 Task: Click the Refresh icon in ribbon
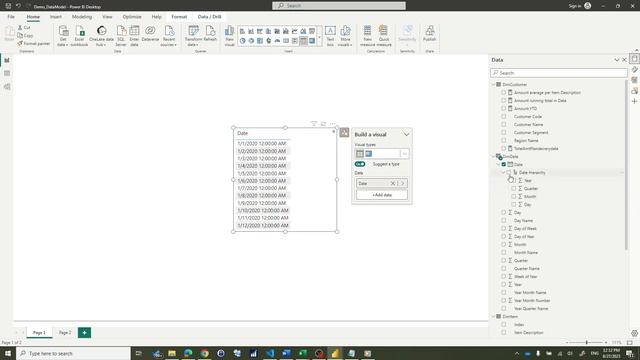click(210, 33)
